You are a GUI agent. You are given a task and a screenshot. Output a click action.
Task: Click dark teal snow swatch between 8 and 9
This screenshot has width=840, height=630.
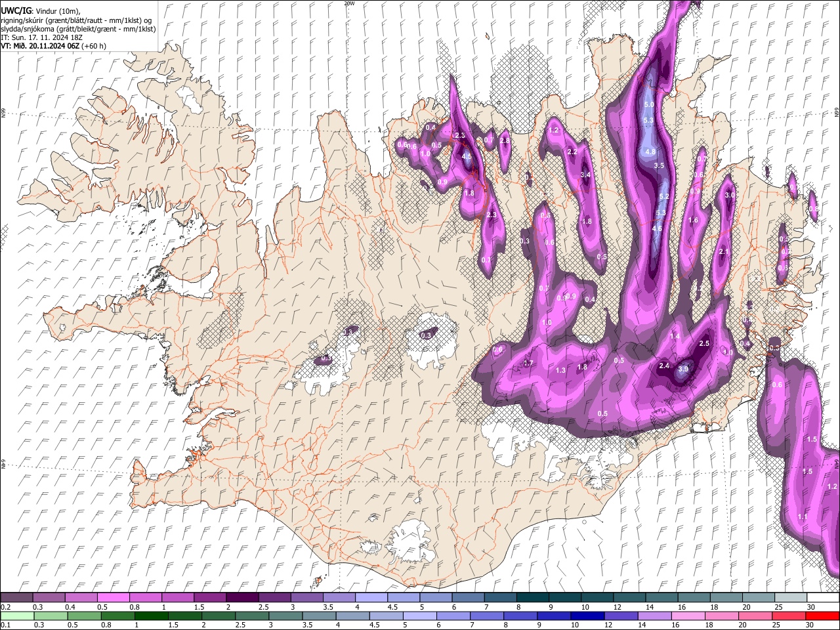[x=533, y=598]
